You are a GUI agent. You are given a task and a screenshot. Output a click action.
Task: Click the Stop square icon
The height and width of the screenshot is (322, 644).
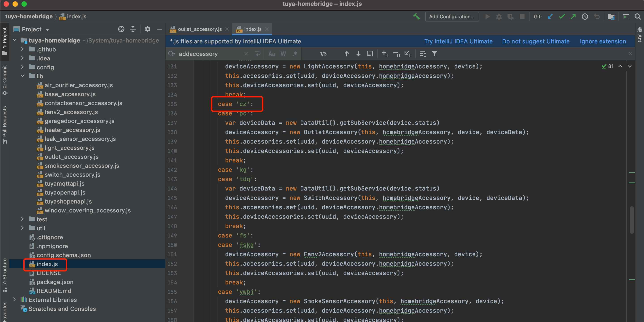click(522, 17)
